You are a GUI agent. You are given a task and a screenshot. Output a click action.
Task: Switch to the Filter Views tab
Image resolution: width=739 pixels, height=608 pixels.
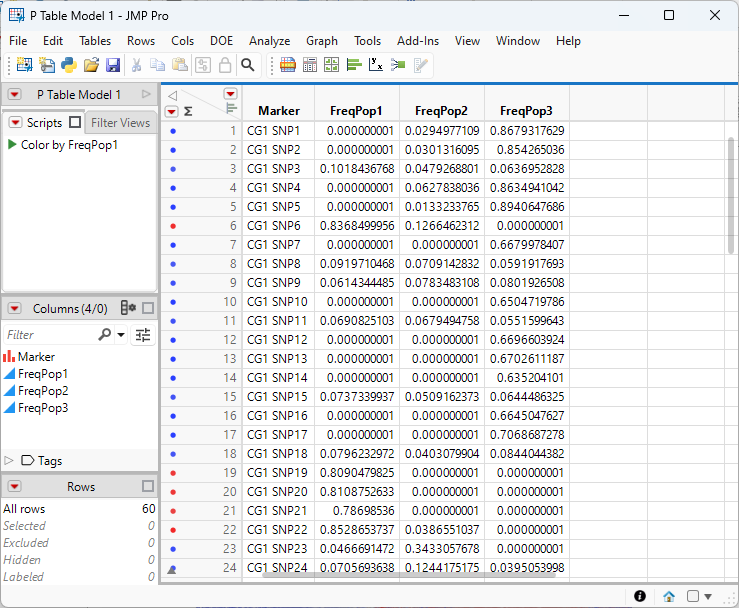(120, 123)
